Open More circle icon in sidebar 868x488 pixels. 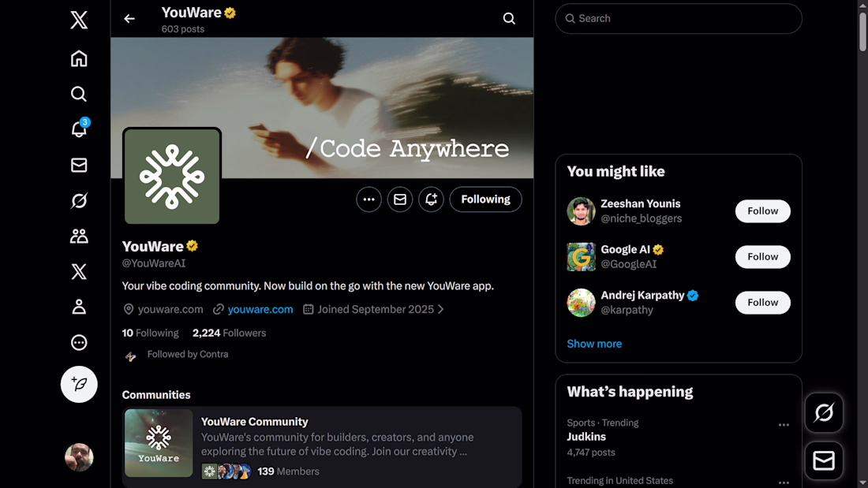tap(79, 342)
